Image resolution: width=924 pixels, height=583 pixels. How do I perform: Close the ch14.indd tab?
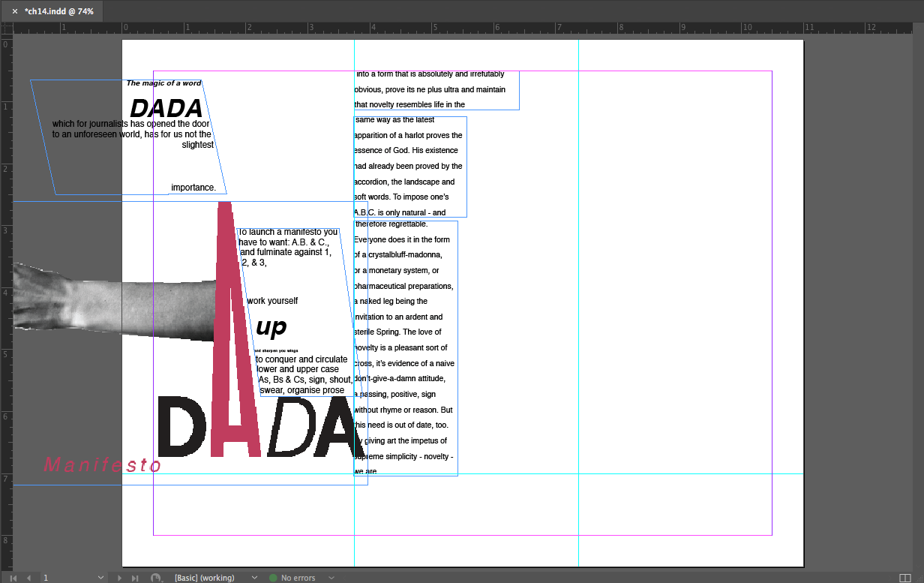15,11
